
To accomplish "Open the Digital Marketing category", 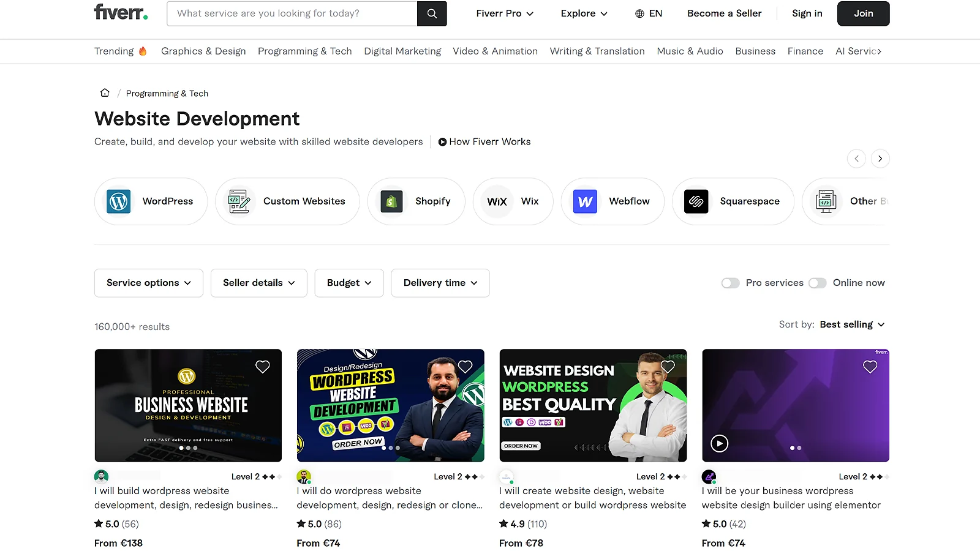I will point(402,51).
